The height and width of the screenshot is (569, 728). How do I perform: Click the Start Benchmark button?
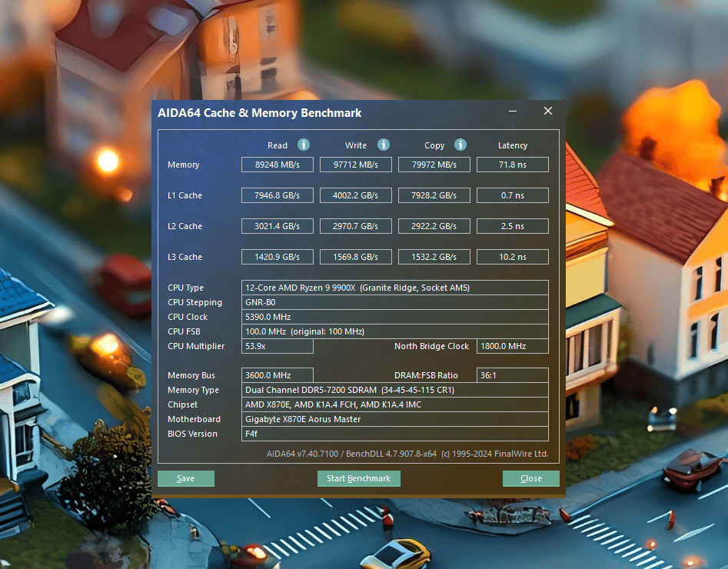[359, 478]
